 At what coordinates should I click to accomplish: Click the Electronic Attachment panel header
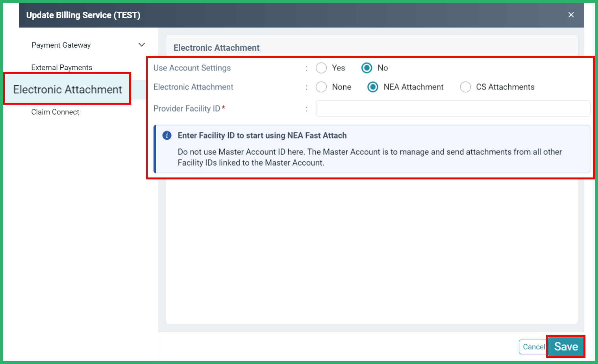[x=216, y=48]
